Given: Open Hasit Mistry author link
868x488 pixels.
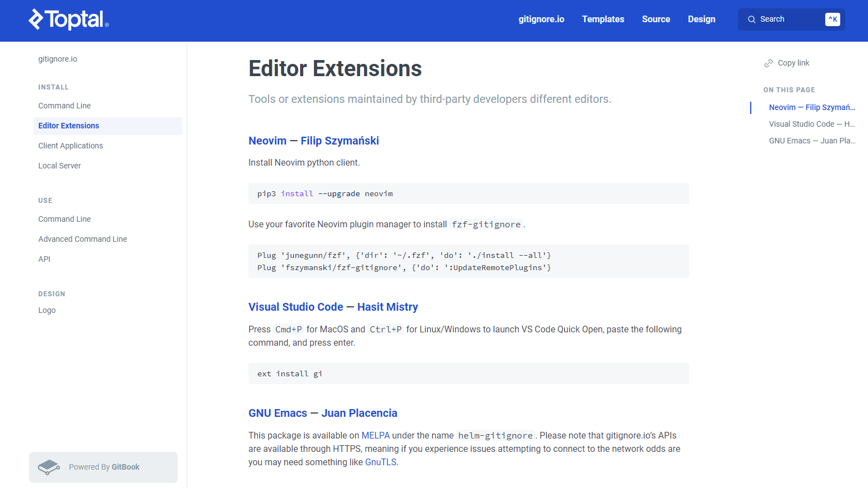Looking at the screenshot, I should tap(387, 307).
